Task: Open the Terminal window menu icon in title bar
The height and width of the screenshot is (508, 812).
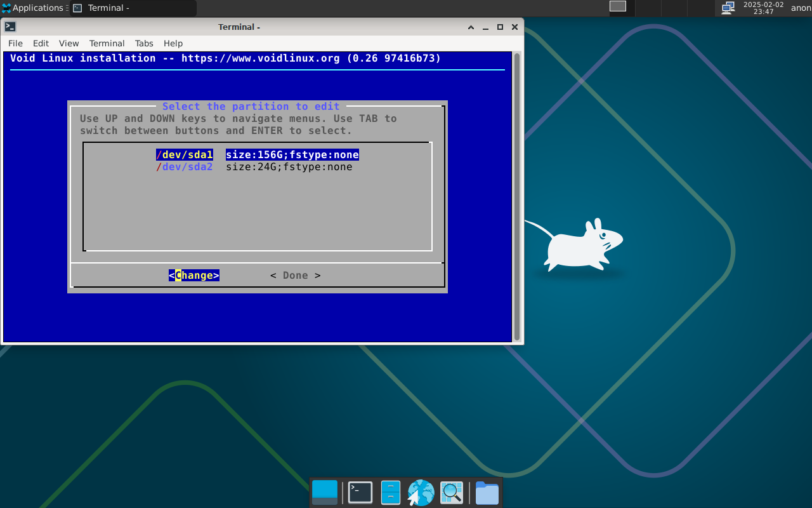Action: tap(10, 27)
